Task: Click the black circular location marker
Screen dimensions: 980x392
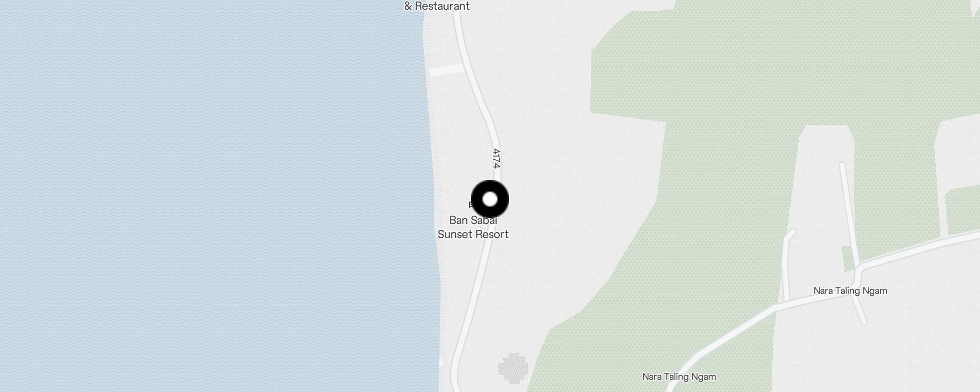Action: pos(490,199)
